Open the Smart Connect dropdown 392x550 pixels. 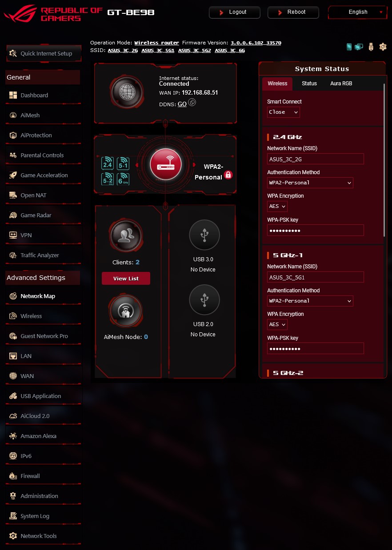pyautogui.click(x=284, y=112)
